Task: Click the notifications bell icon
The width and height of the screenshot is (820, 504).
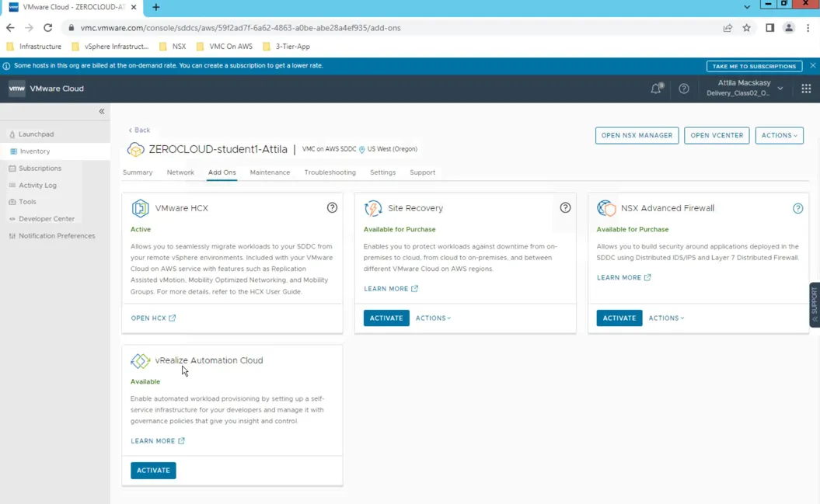Action: click(656, 89)
